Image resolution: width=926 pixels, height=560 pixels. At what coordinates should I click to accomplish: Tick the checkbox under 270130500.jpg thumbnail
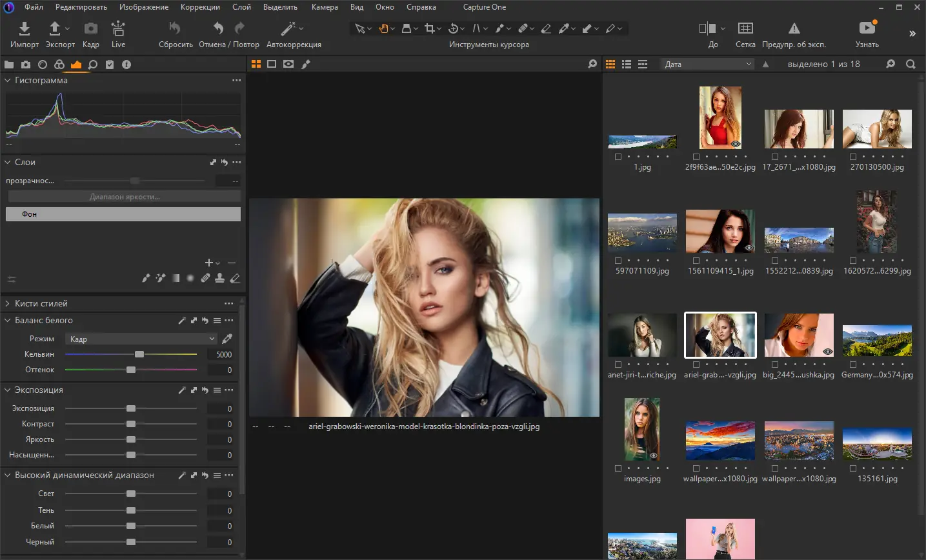pyautogui.click(x=853, y=157)
